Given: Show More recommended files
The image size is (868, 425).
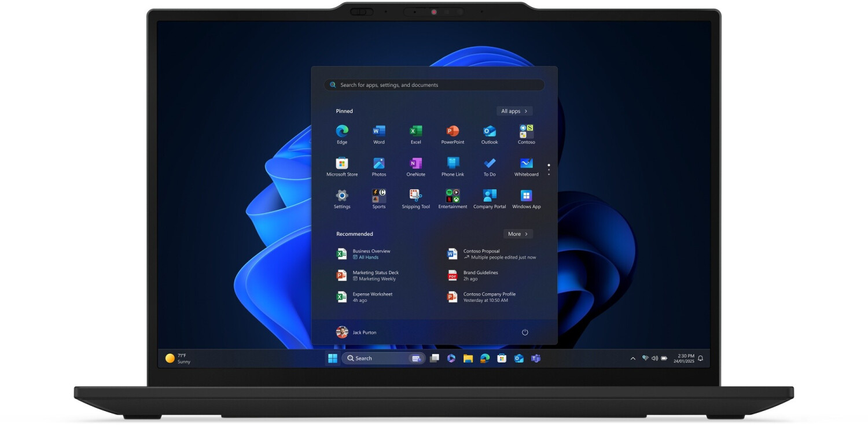Looking at the screenshot, I should [518, 234].
